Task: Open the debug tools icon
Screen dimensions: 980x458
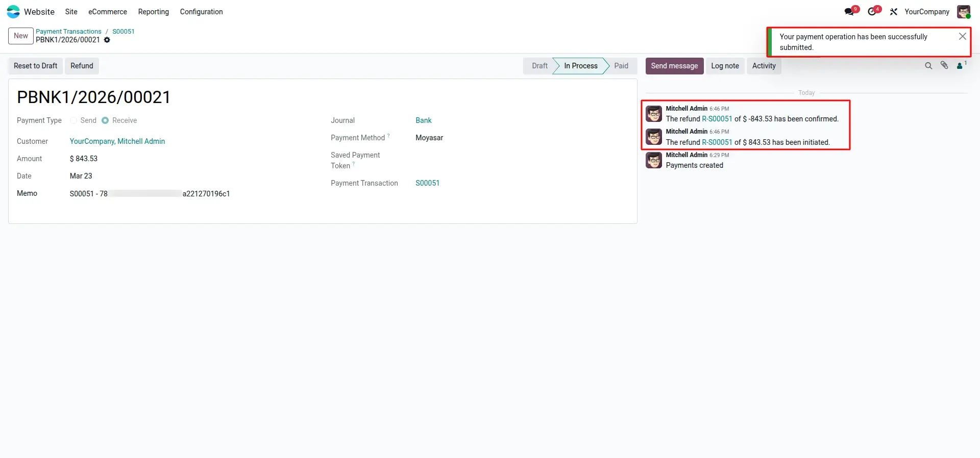Action: point(894,12)
